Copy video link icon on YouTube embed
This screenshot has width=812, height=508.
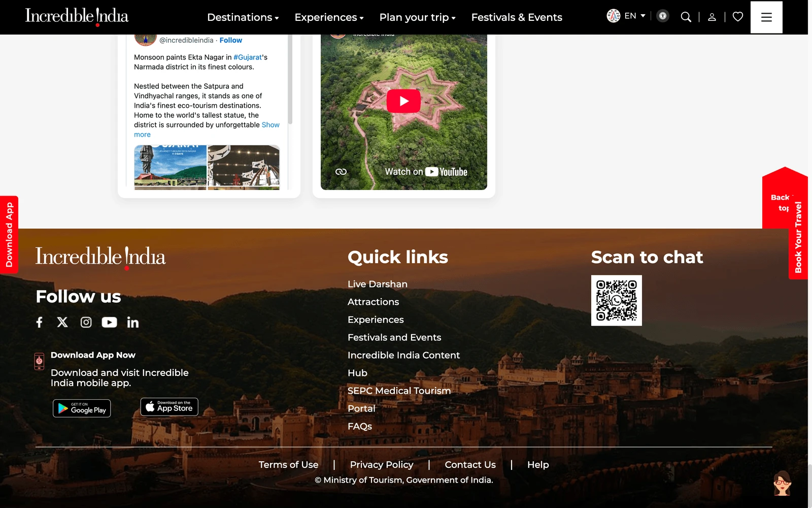coord(341,172)
